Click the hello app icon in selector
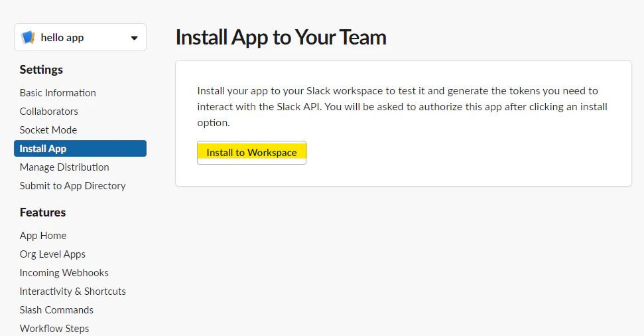The image size is (644, 336). (28, 37)
